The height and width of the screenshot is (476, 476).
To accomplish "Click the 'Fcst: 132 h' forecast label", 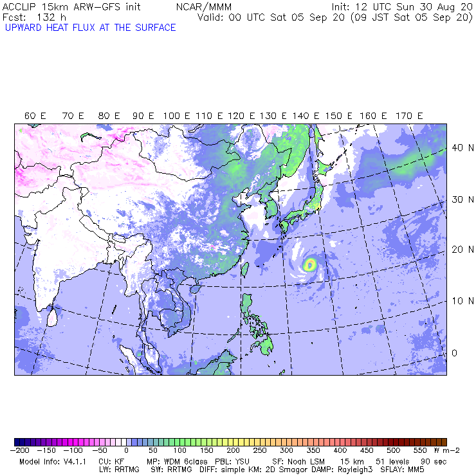I will (x=34, y=17).
